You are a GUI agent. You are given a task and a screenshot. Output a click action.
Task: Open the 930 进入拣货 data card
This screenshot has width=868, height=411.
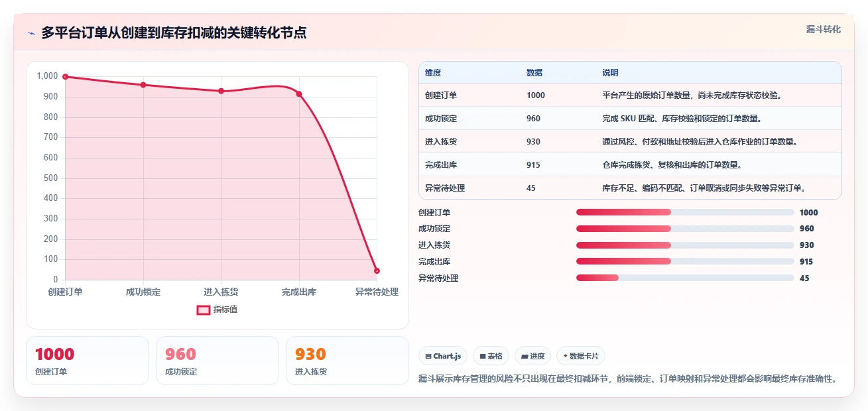[347, 361]
